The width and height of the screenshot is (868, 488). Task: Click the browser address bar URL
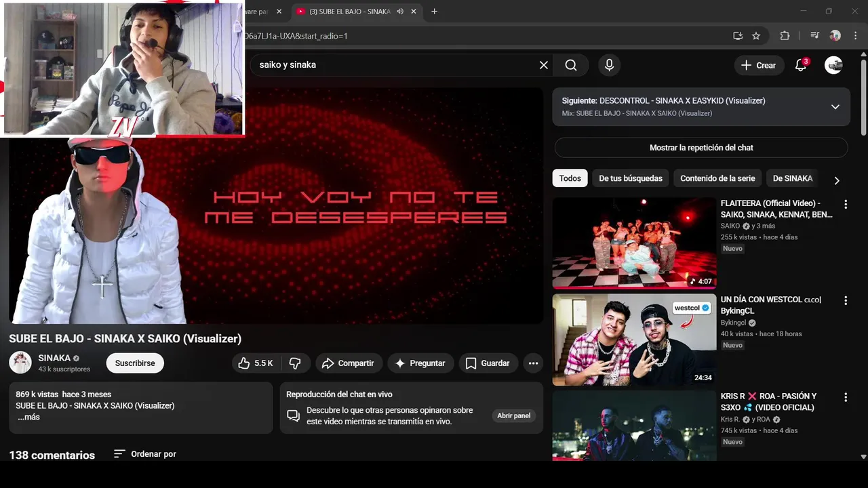pyautogui.click(x=296, y=36)
